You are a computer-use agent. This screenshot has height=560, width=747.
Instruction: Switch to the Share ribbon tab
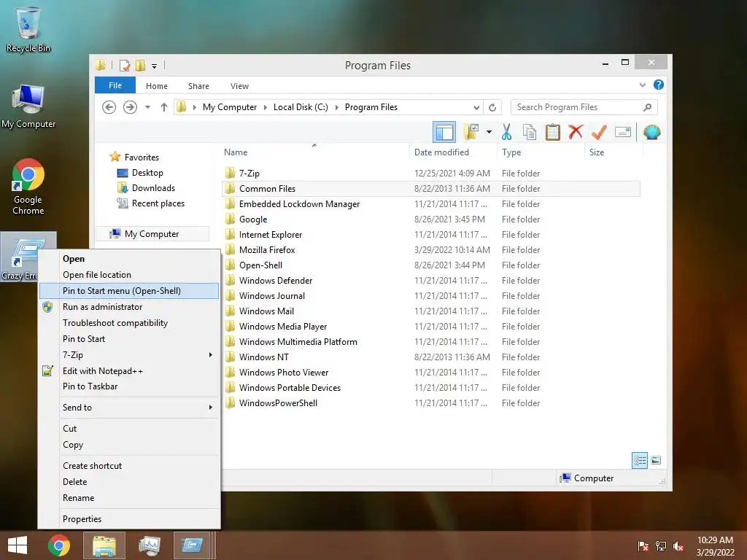click(x=198, y=86)
